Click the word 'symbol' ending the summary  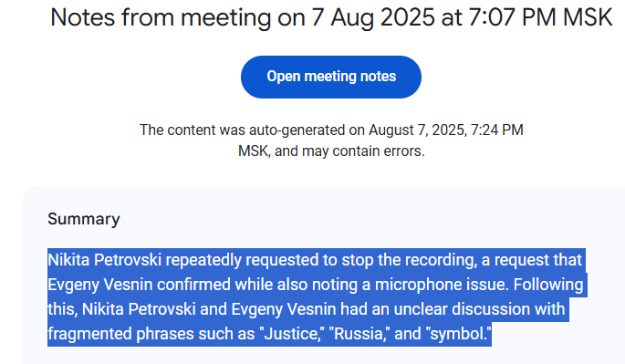[x=457, y=334]
